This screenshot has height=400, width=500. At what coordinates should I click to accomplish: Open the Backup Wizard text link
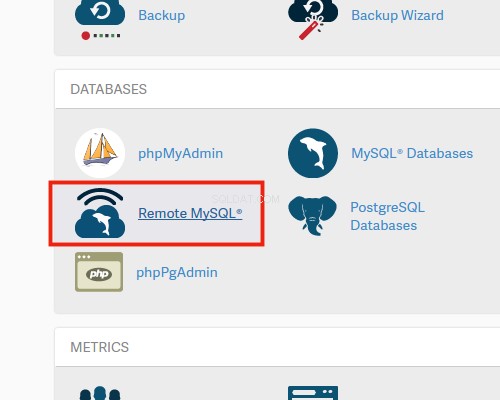click(x=397, y=15)
